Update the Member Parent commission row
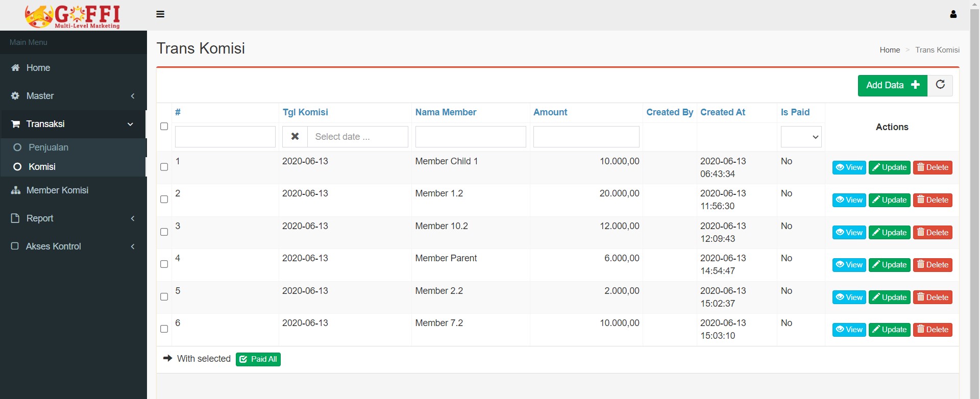This screenshot has width=980, height=399. coord(889,265)
